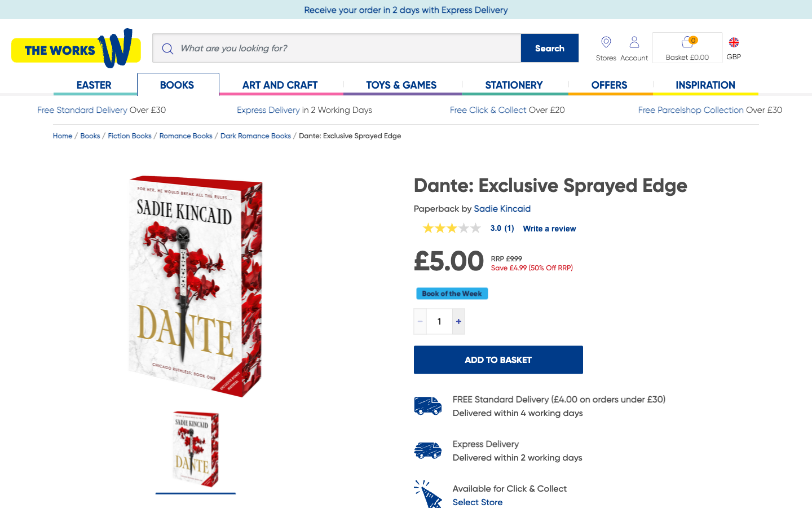Screen dimensions: 812x508
Task: Select the Dante book thumbnail image
Action: (196, 449)
